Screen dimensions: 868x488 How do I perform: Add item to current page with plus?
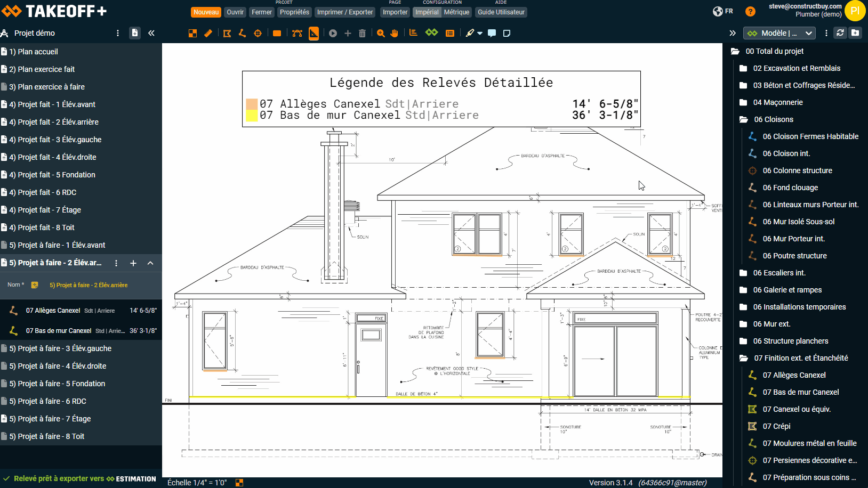133,263
